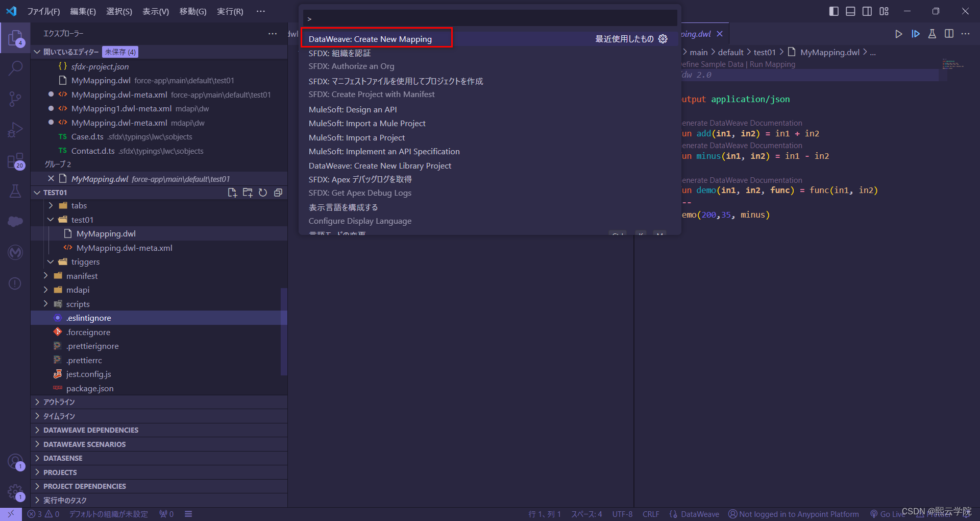Toggle the bottom panel layout button
Image resolution: width=980 pixels, height=521 pixels.
(850, 11)
